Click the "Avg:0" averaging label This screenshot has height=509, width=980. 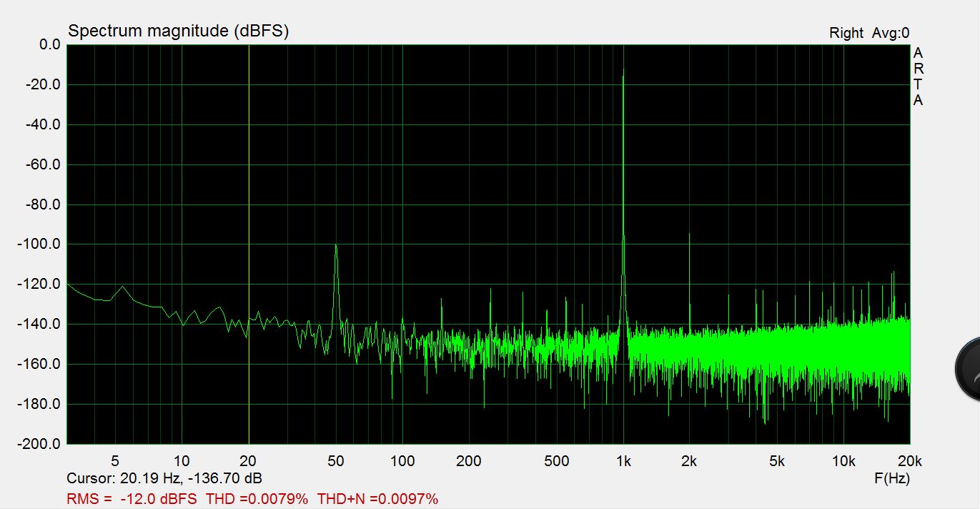point(891,33)
